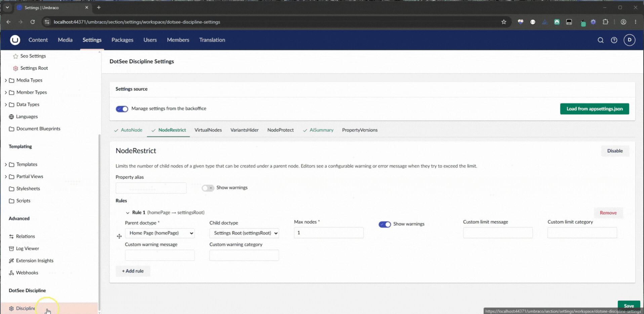Click the Scripts folder icon

11,201
